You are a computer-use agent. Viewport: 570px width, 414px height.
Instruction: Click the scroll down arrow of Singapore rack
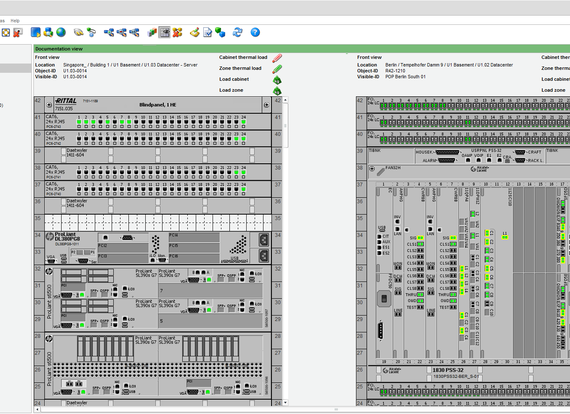(x=285, y=402)
